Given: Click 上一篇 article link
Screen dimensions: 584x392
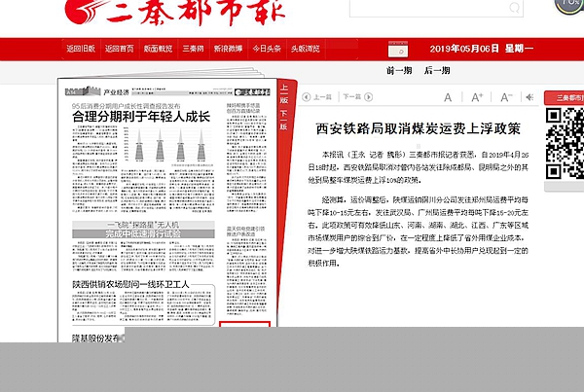Looking at the screenshot, I should click(322, 97).
